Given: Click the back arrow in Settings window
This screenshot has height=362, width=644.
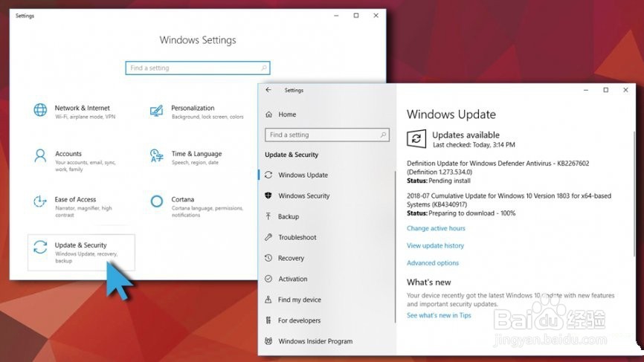Looking at the screenshot, I should 268,90.
